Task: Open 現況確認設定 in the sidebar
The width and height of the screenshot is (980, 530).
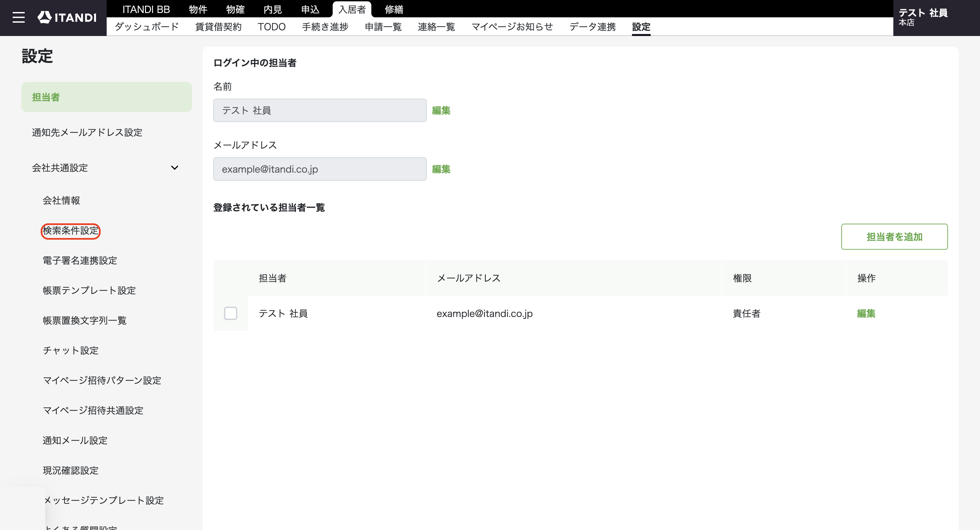Action: (x=71, y=471)
